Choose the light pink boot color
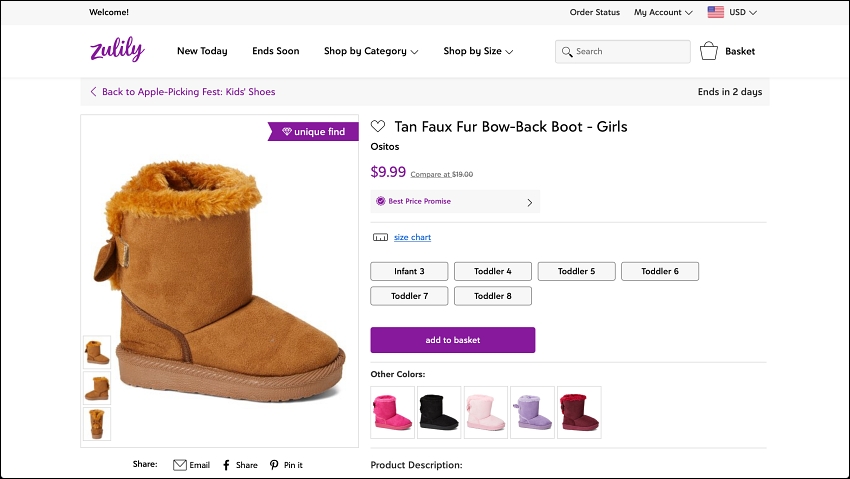 click(486, 412)
